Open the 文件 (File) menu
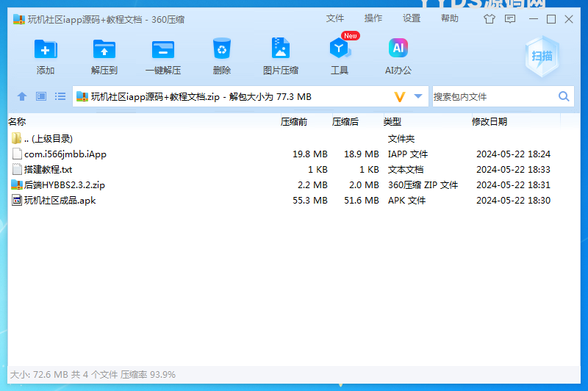The image size is (588, 391). pos(335,18)
